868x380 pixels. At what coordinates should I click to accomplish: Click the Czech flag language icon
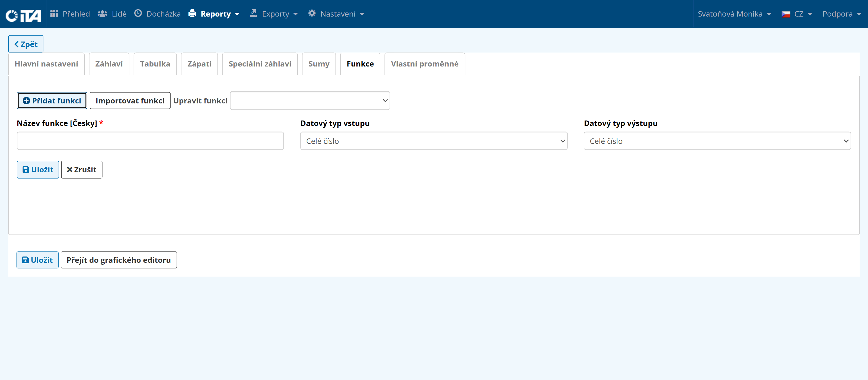[786, 14]
